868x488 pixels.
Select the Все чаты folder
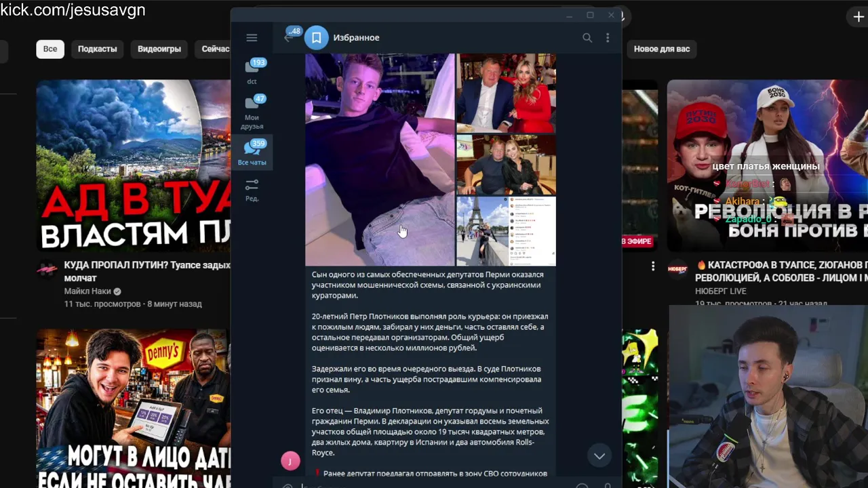[252, 152]
